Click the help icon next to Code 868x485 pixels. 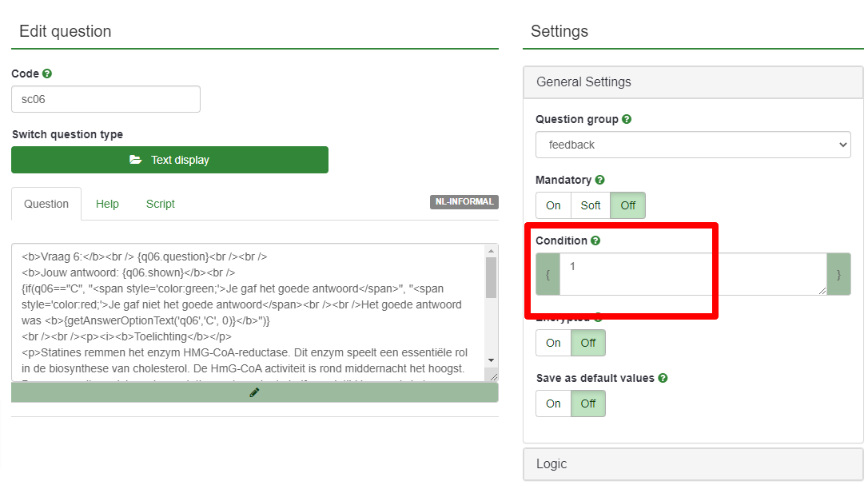[47, 74]
